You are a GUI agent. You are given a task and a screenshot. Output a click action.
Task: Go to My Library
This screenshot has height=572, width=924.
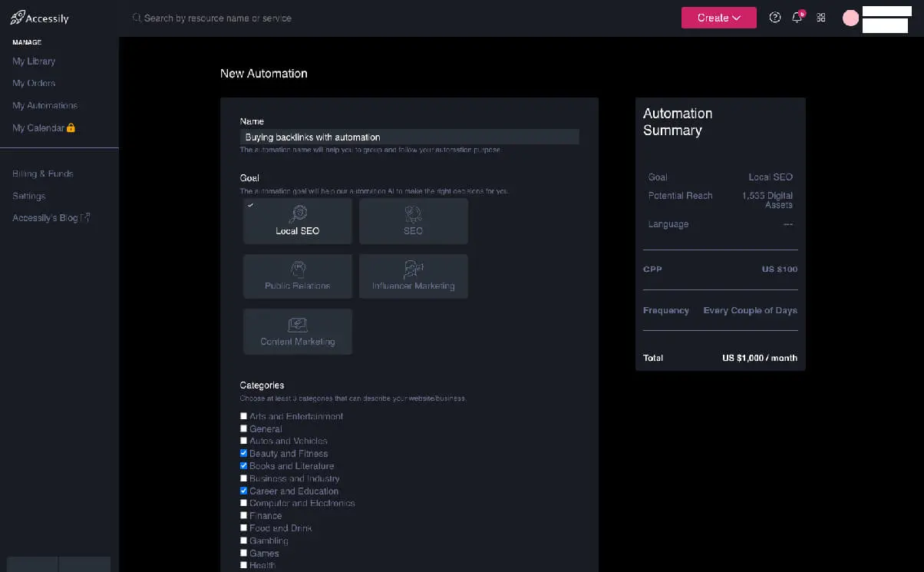pyautogui.click(x=34, y=61)
